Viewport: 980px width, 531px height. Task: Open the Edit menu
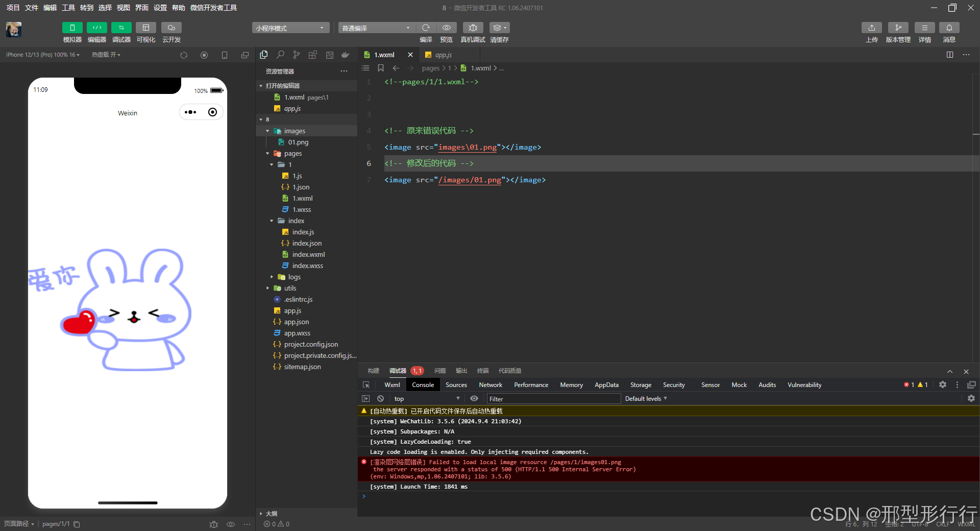tap(50, 8)
